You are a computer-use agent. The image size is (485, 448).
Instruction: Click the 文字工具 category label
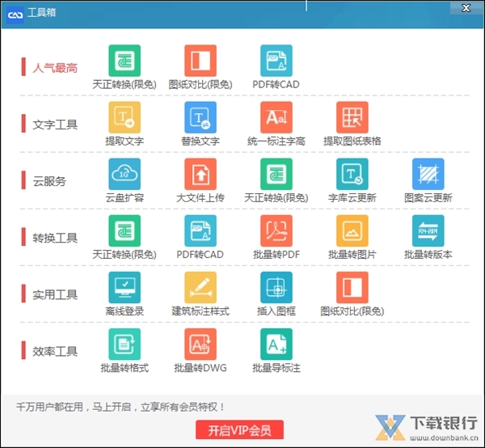[55, 125]
